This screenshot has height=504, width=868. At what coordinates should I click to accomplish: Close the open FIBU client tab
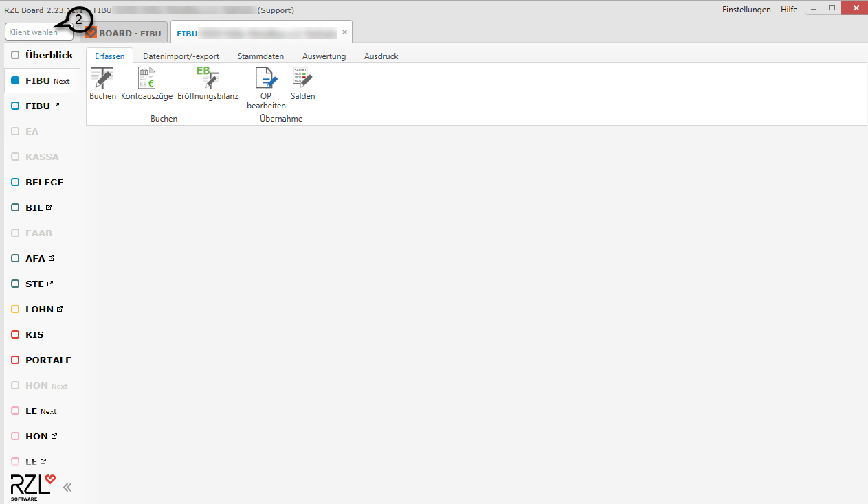click(x=344, y=32)
